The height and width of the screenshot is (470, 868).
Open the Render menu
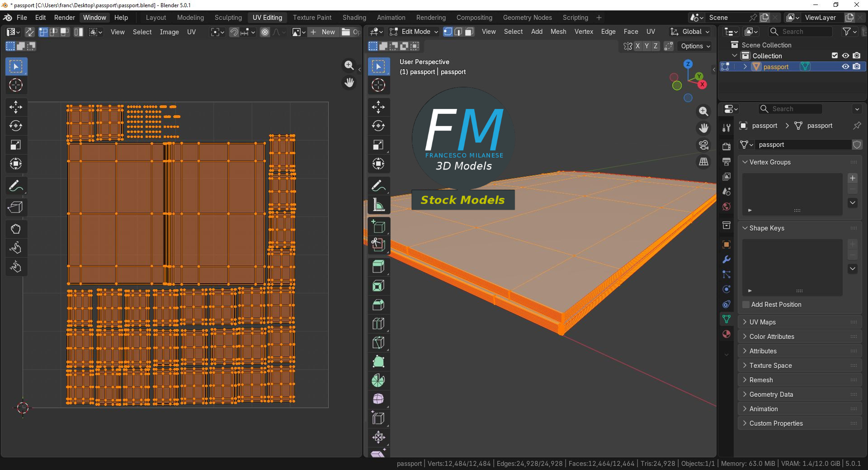click(65, 18)
